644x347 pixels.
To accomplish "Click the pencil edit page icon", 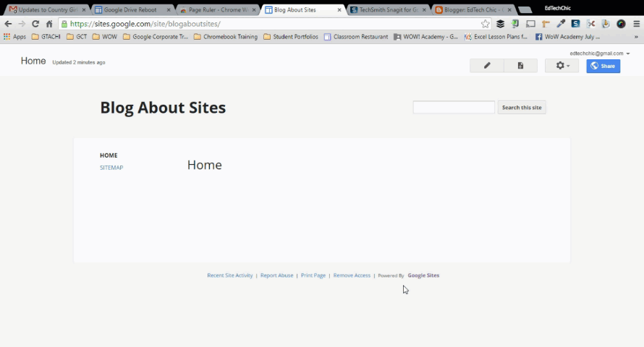I will click(x=487, y=66).
